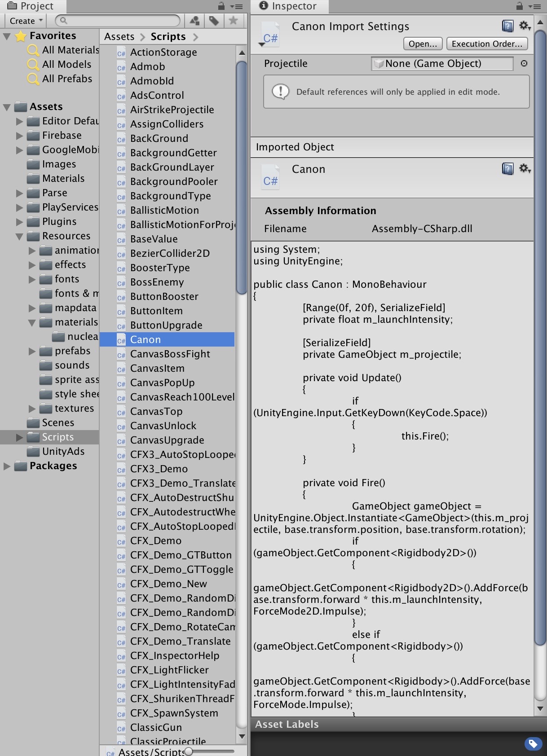Click the blue asset label tag icon

pos(533,744)
